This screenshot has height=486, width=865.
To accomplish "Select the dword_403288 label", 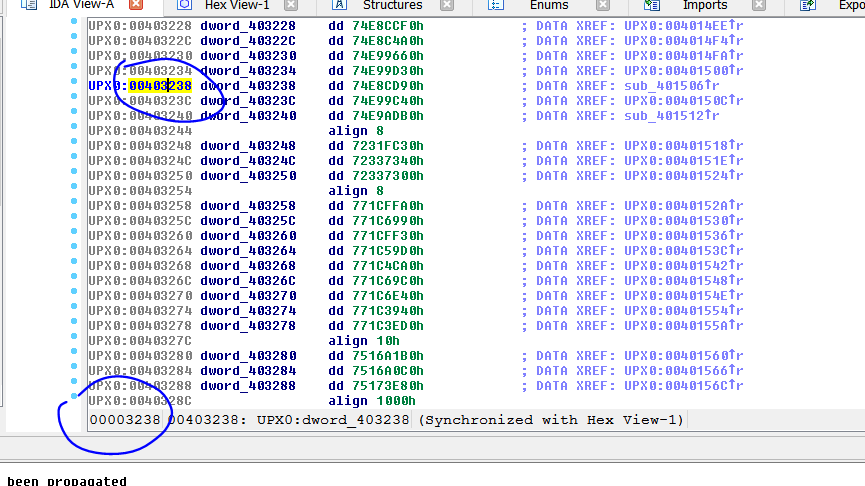I will point(248,386).
